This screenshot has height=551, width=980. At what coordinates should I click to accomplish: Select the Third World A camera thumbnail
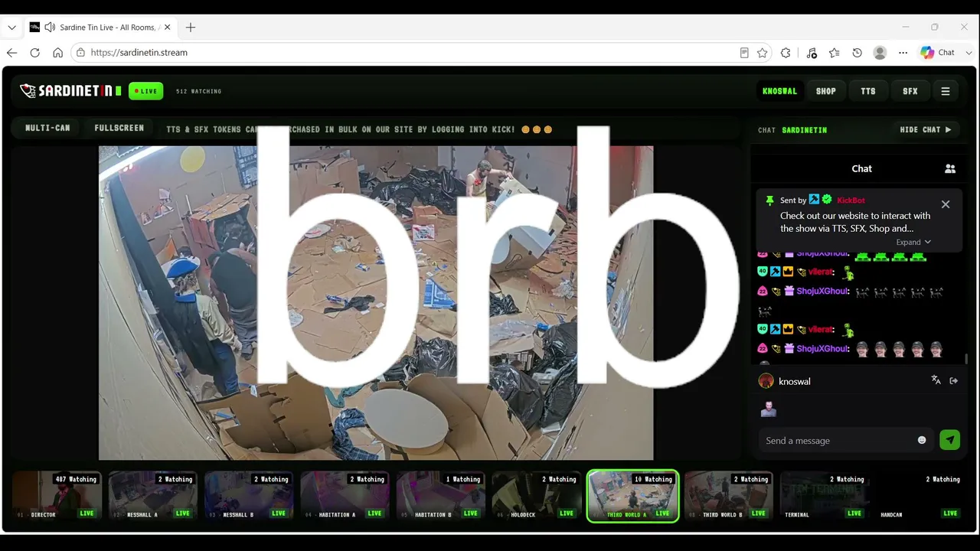[632, 496]
